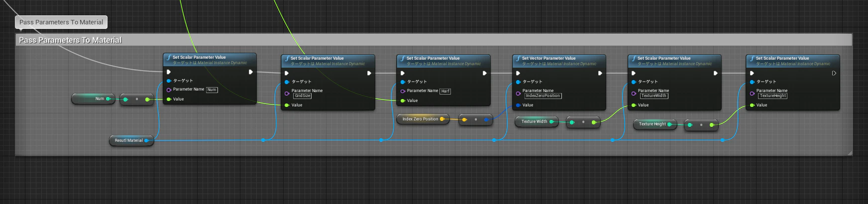Click output pin of Num variable node

click(x=108, y=99)
